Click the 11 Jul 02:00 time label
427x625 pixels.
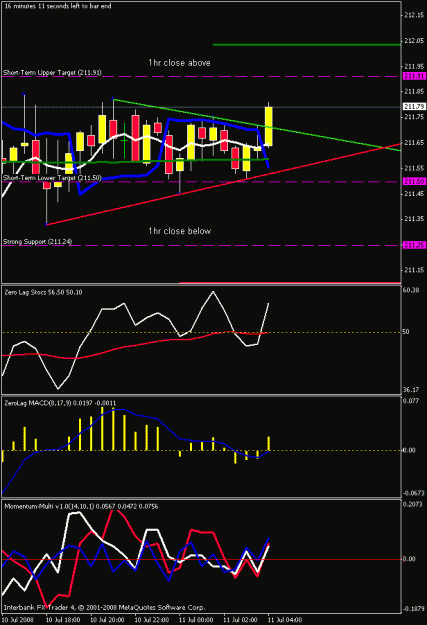point(240,620)
